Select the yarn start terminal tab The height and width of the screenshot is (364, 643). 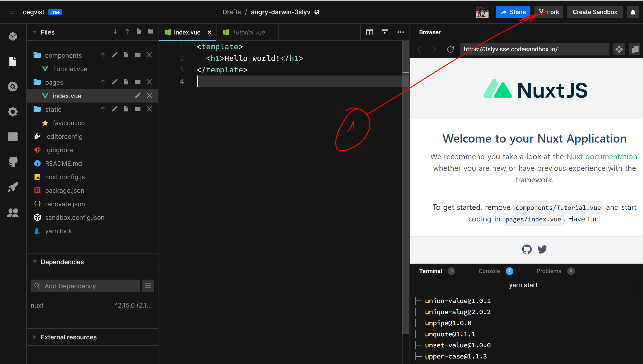(x=523, y=285)
